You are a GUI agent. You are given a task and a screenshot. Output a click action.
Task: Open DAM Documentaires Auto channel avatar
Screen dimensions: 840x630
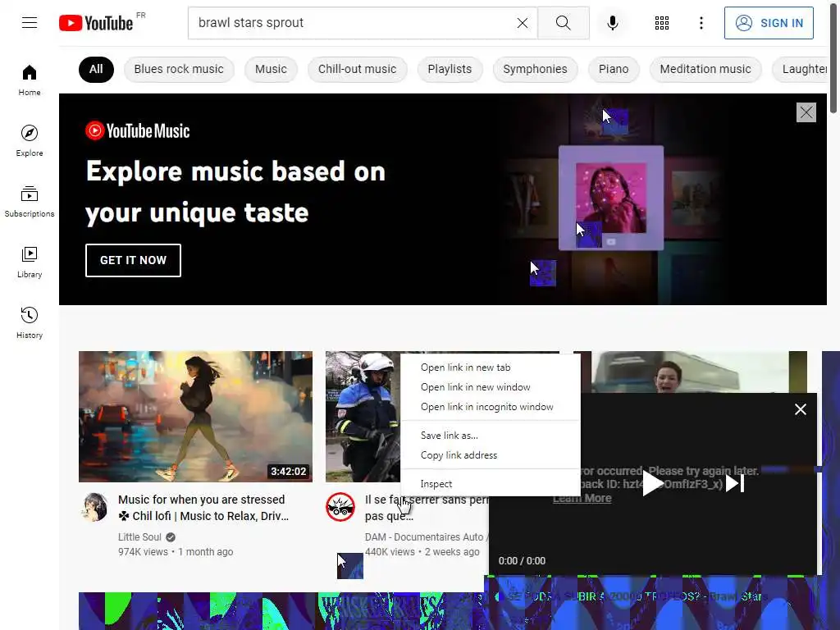click(x=340, y=507)
